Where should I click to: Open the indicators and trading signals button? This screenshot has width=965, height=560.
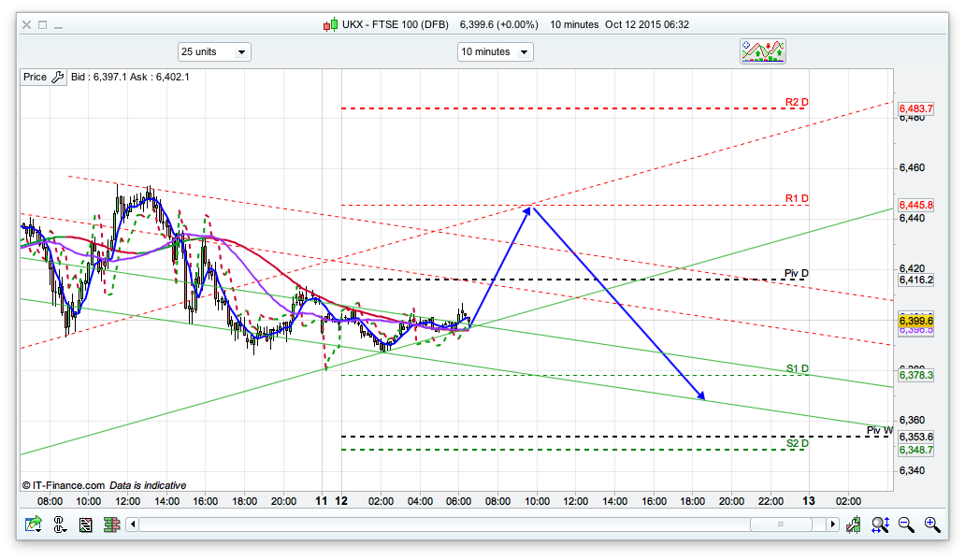pos(763,51)
